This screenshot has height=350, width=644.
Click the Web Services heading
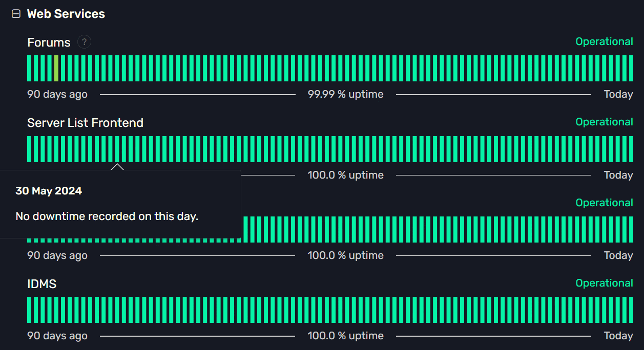pos(66,14)
